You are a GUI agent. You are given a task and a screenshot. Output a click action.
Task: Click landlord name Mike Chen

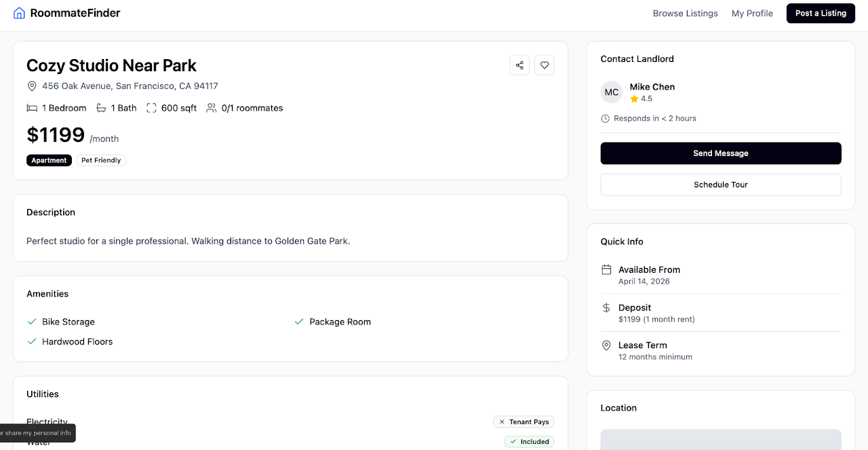[652, 87]
